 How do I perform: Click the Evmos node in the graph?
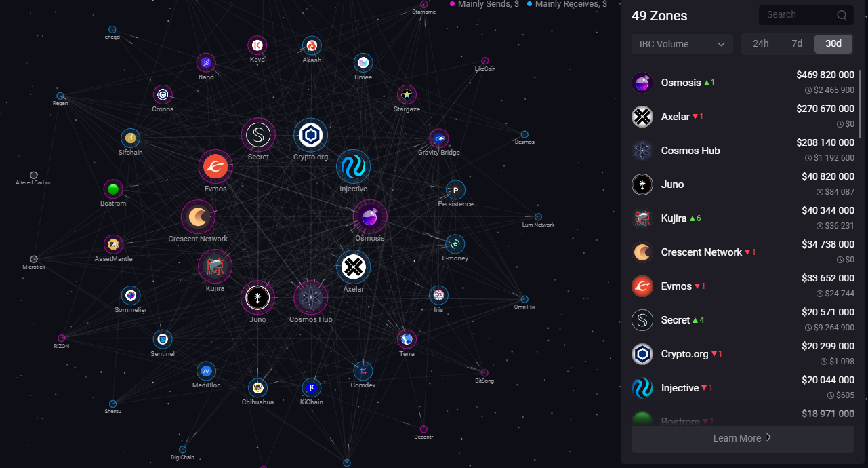coord(215,167)
